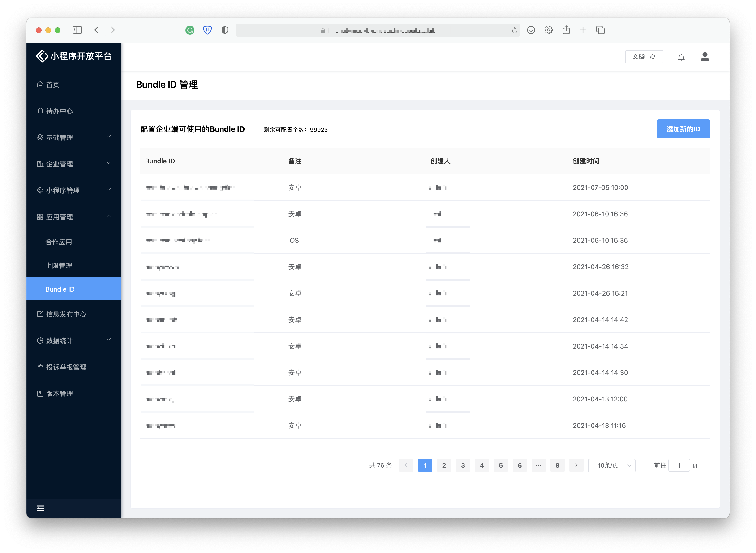Reload the page with the refresh icon
The image size is (756, 553).
click(x=514, y=31)
